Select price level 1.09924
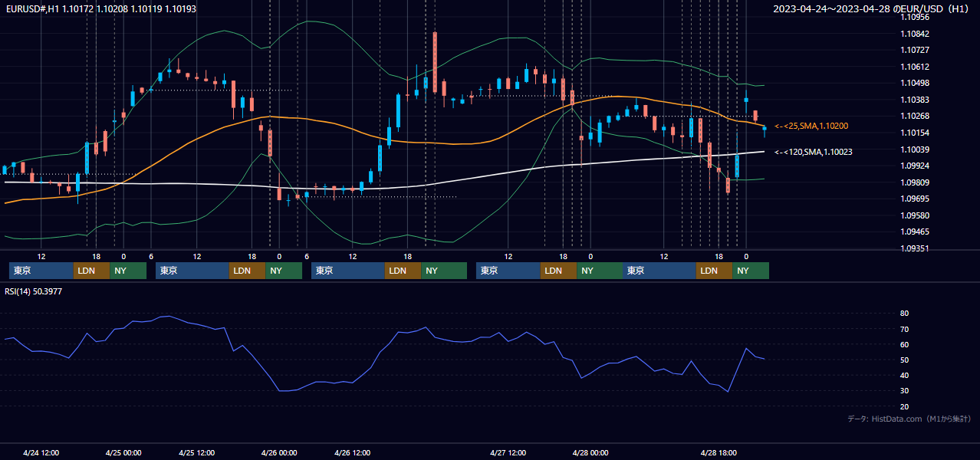The image size is (980, 460). [915, 166]
